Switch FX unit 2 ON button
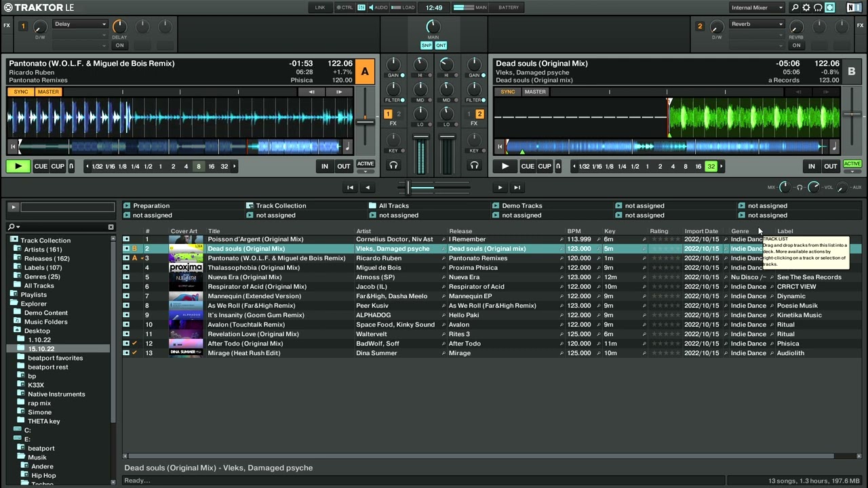This screenshot has height=488, width=868. pyautogui.click(x=796, y=45)
